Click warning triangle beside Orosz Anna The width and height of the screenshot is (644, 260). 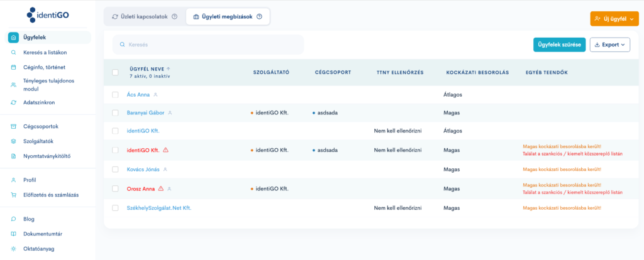(161, 188)
